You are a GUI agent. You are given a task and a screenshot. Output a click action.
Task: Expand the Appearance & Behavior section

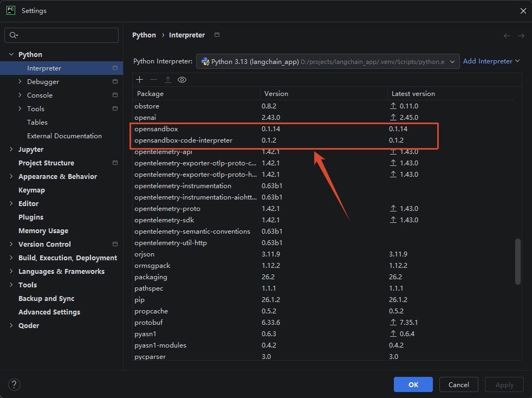tap(11, 177)
